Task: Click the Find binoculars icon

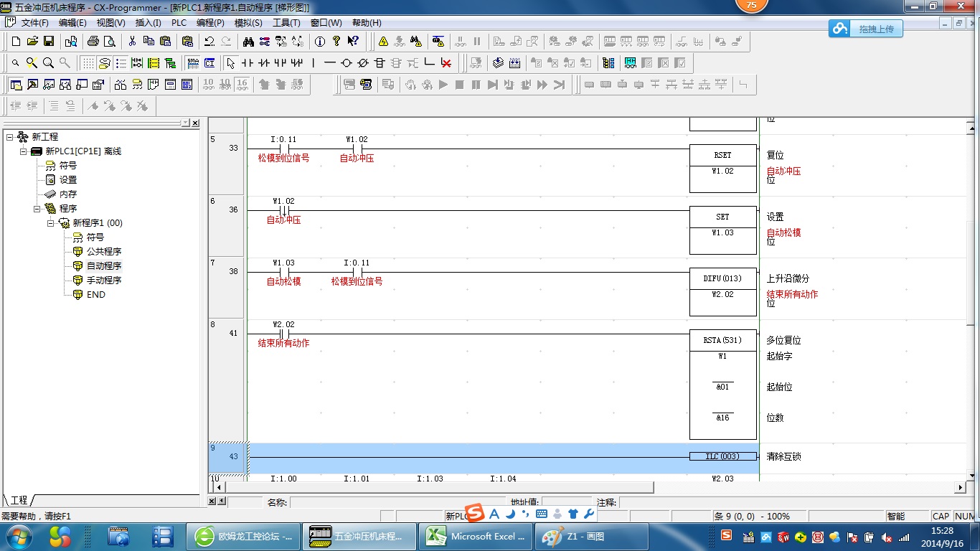Action: pyautogui.click(x=248, y=42)
